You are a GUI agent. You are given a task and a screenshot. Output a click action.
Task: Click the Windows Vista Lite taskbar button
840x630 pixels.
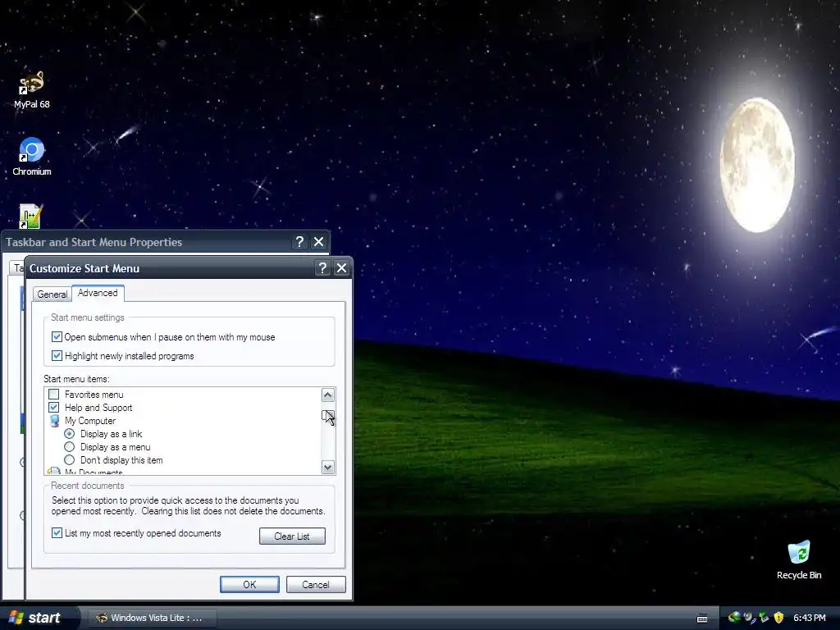152,618
